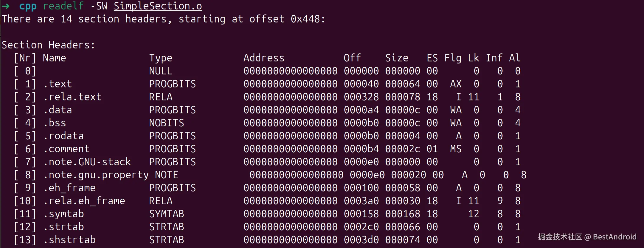
Task: Click the green prompt arrow icon
Action: pyautogui.click(x=6, y=6)
